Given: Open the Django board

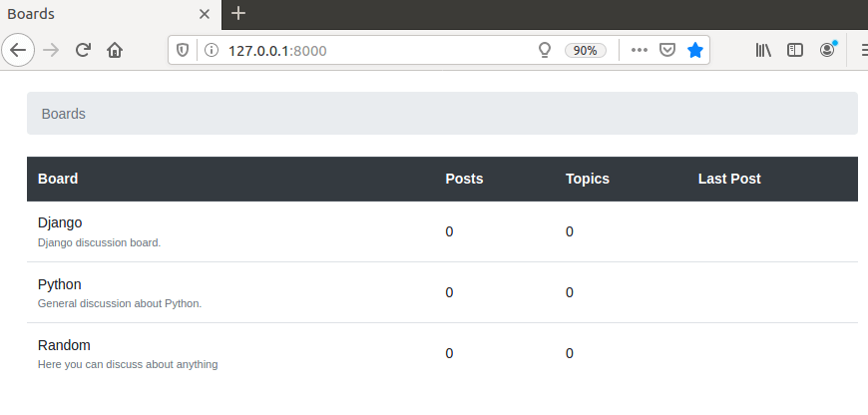Looking at the screenshot, I should coord(60,222).
